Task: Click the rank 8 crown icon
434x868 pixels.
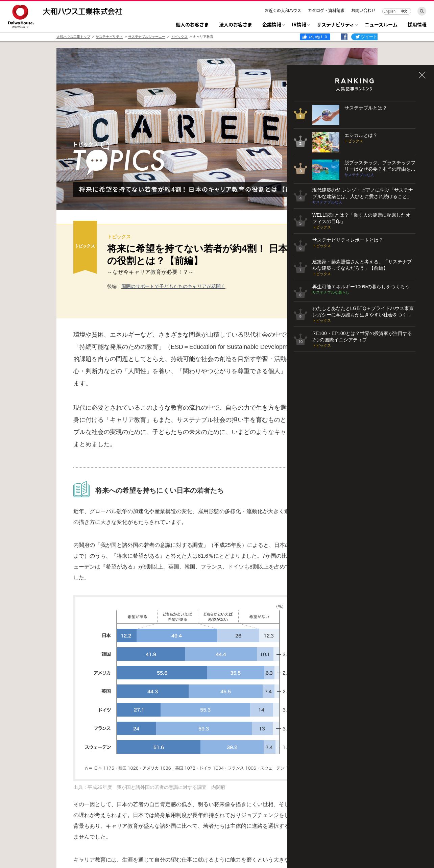Action: click(x=300, y=293)
